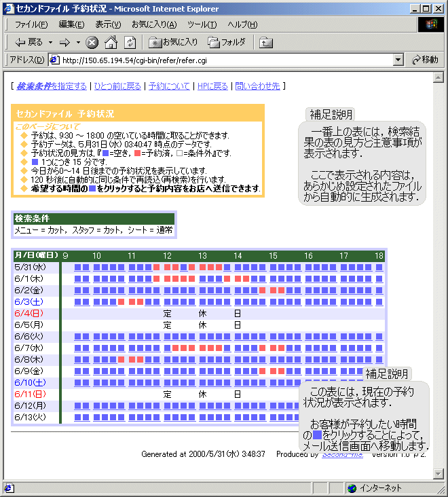Screen dimensions: 448x497
Task: Select the first open slot on 6/1(木)
Action: [x=77, y=279]
